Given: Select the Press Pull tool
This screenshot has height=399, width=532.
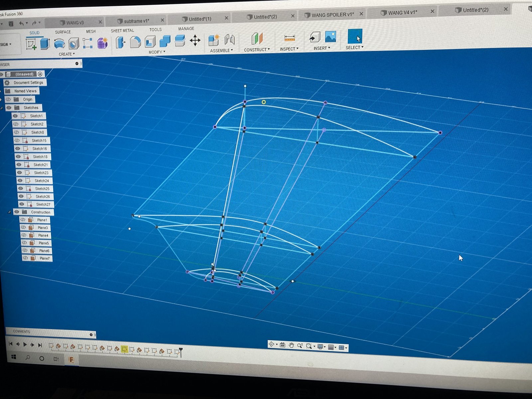Looking at the screenshot, I should coord(120,42).
